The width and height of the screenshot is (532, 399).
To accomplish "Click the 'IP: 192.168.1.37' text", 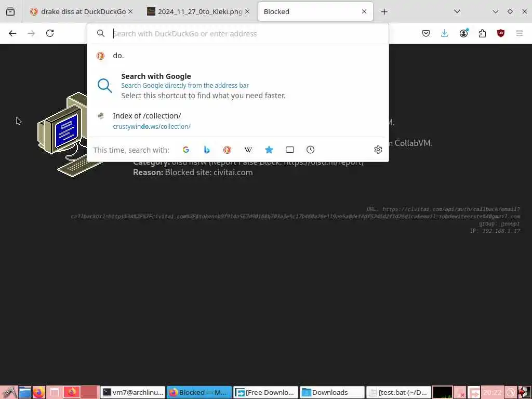I will pos(495,231).
